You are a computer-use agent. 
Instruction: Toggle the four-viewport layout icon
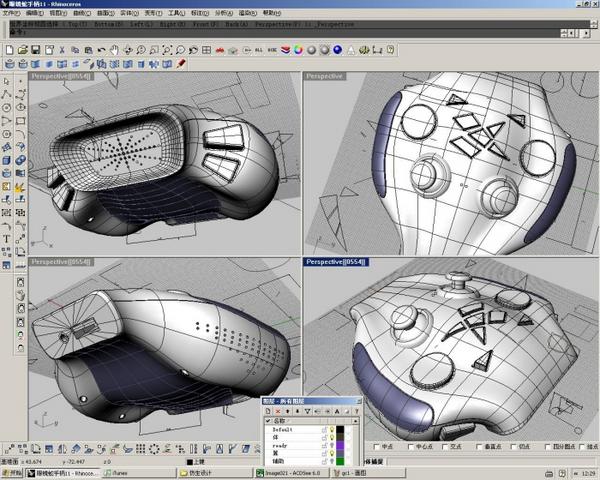[207, 50]
